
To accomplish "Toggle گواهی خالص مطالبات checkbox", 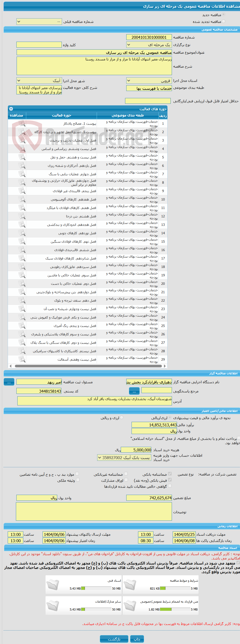I will [x=170, y=486].
